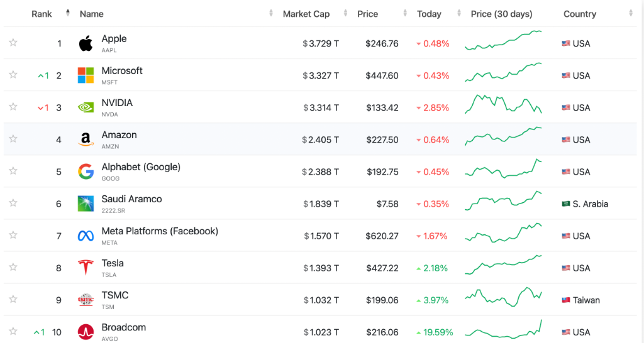Click the Apple company logo icon
Image resolution: width=644 pixels, height=343 pixels.
(86, 43)
